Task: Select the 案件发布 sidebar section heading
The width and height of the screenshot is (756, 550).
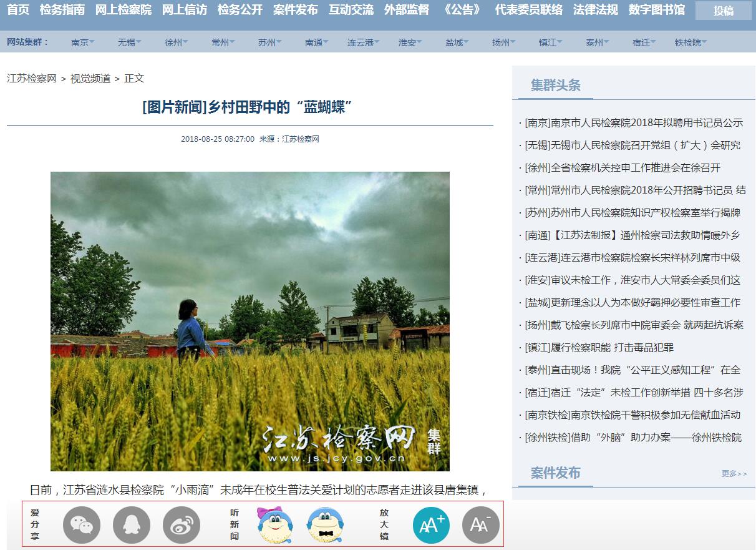Action: click(x=556, y=473)
